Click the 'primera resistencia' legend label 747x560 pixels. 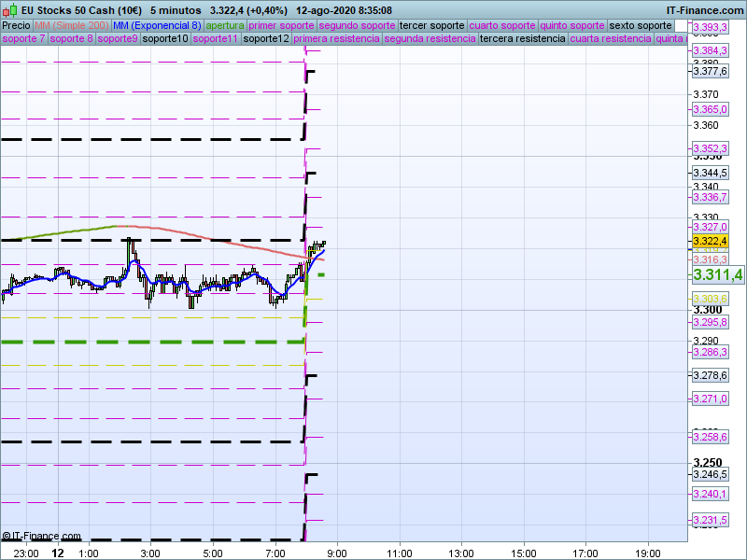[x=336, y=39]
